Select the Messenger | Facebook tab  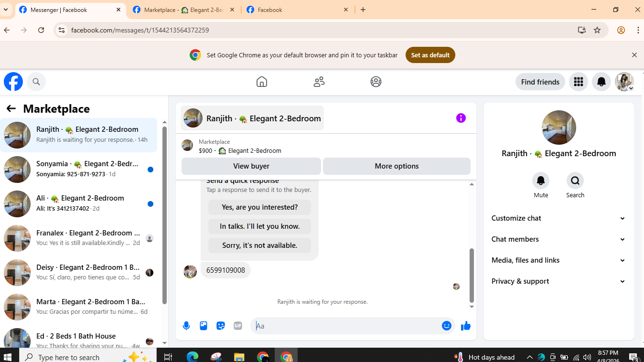[70, 10]
